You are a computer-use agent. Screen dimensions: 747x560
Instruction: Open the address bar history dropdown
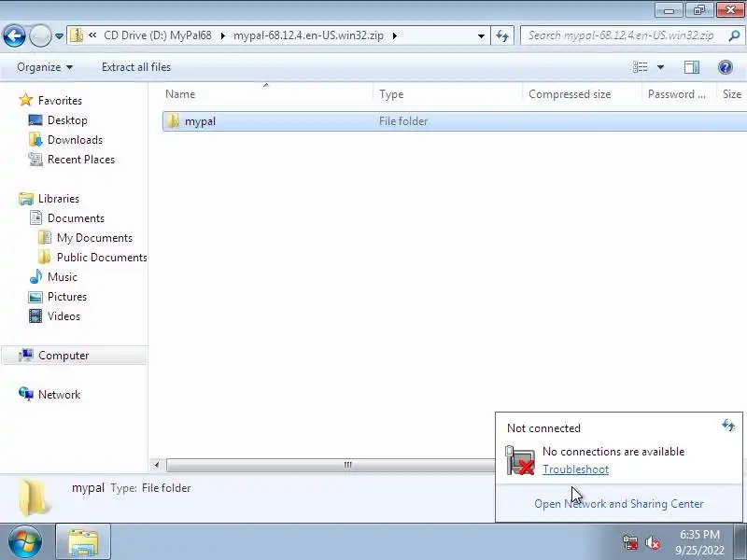[481, 35]
